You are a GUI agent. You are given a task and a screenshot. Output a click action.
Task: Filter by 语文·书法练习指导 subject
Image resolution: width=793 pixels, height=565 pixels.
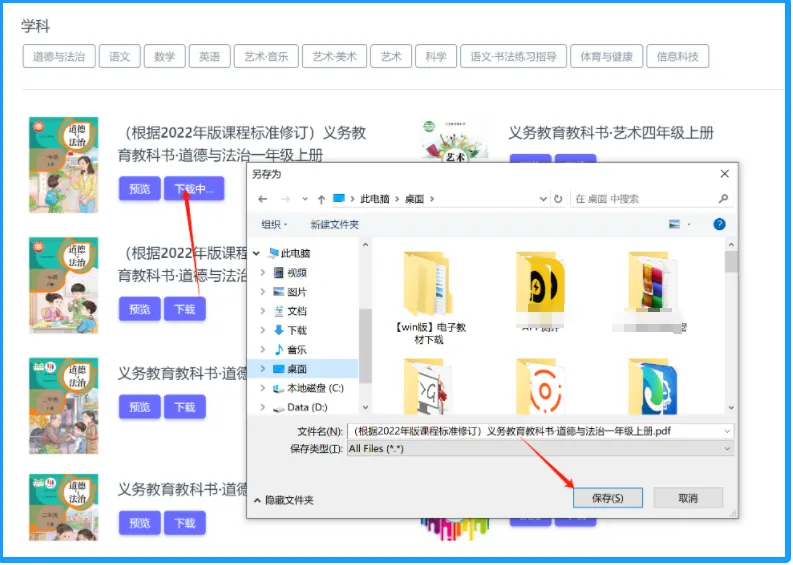pos(513,56)
